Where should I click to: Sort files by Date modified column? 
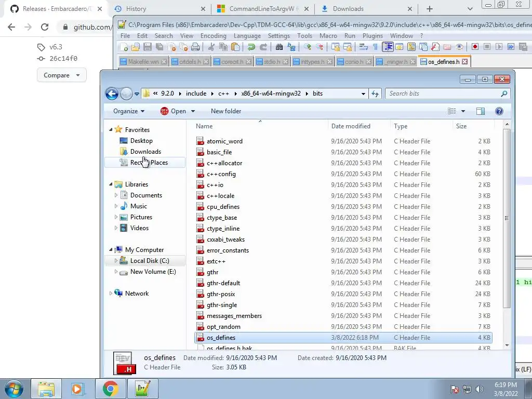coord(360,126)
